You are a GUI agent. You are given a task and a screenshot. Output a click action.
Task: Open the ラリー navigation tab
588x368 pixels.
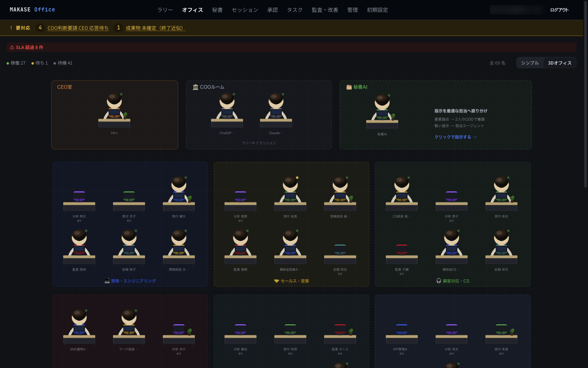[x=165, y=10]
